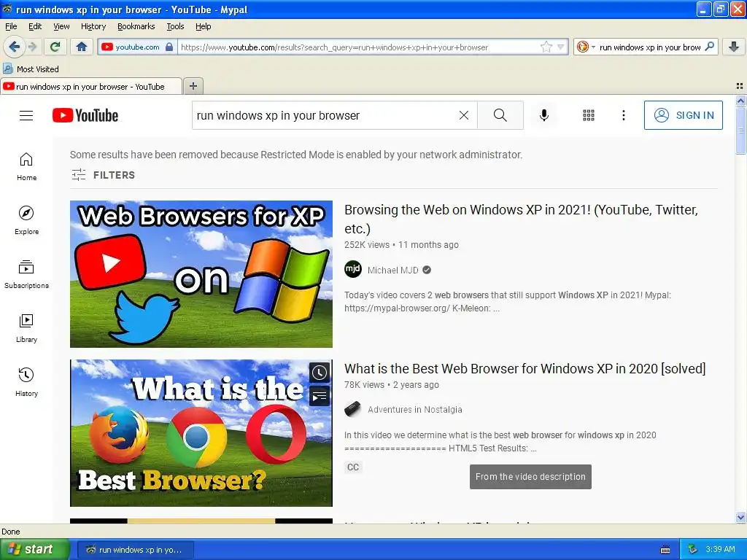Viewport: 747px width, 560px height.
Task: Click the Add to queue icon on thumbnail
Action: pyautogui.click(x=320, y=396)
